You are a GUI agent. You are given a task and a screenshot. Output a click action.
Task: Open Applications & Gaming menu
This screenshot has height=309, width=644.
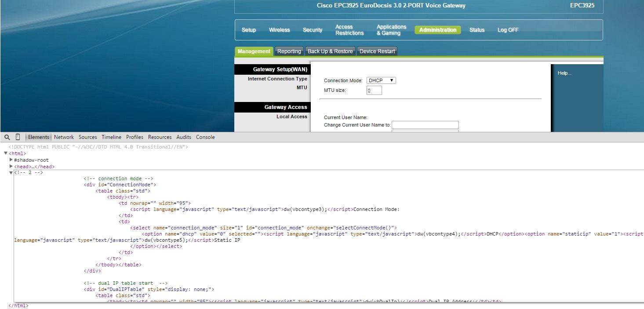click(391, 30)
